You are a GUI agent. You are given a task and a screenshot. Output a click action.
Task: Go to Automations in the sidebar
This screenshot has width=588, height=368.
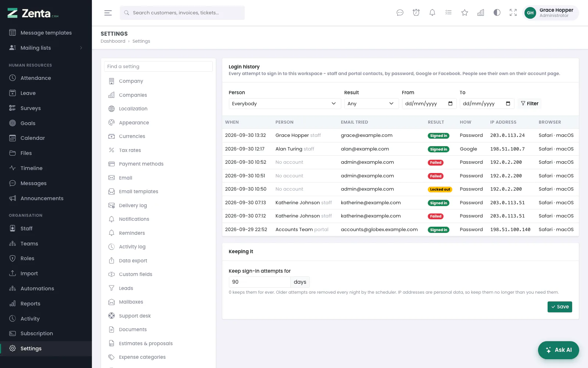[x=46, y=289]
